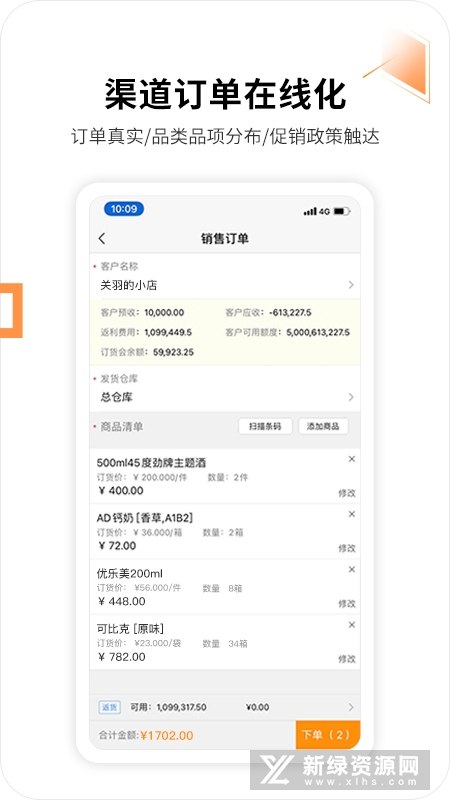Select product name 可比克 [原味]
450x800 pixels.
click(x=130, y=629)
